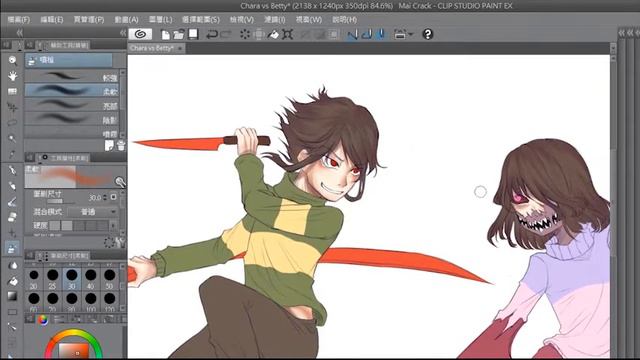Select the Hand move tool

click(12, 76)
